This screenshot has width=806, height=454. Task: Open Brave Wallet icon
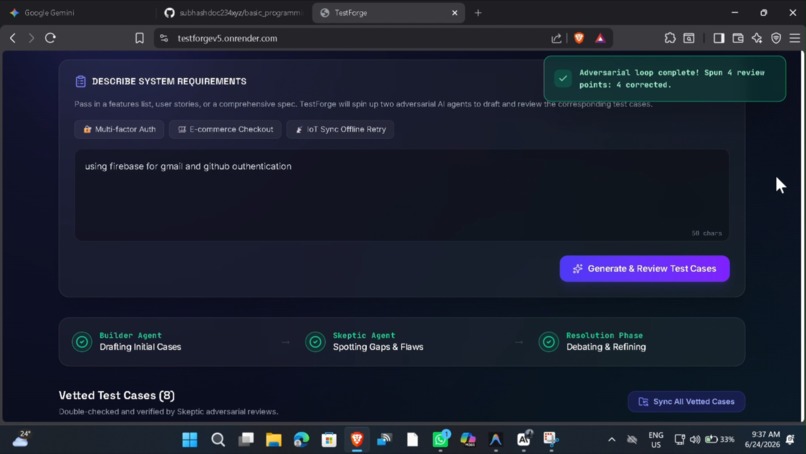click(x=738, y=38)
